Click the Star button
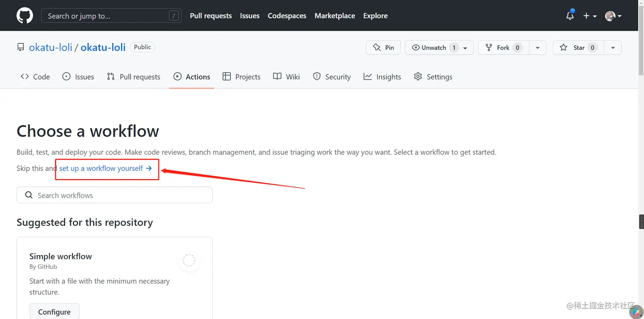This screenshot has height=319, width=644. coord(578,48)
